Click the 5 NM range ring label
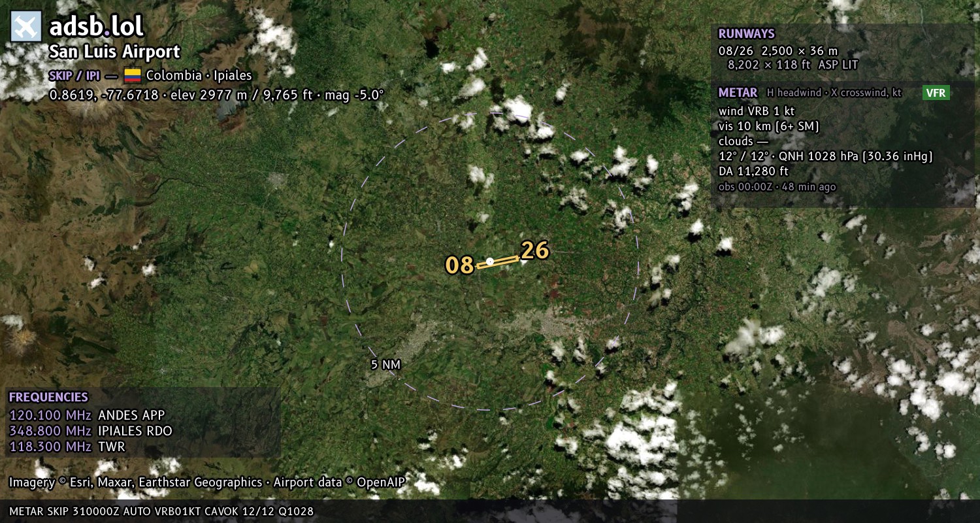Screen dimensions: 980x523 click(385, 365)
